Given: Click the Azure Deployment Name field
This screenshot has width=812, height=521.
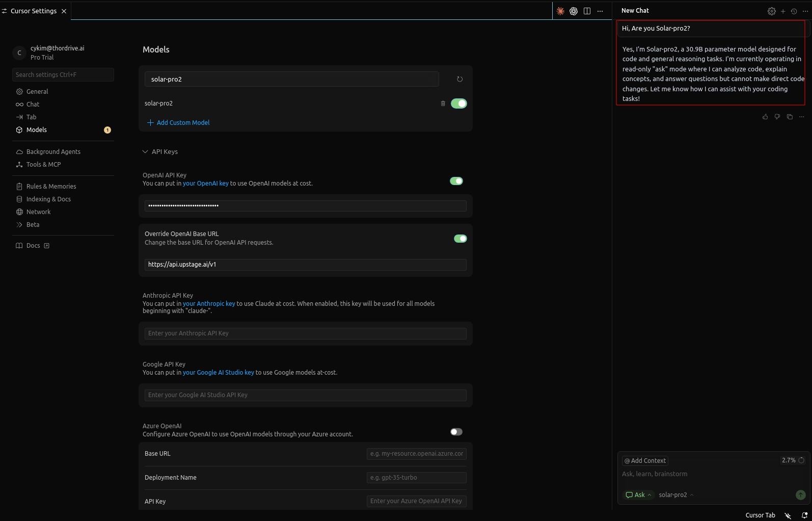Looking at the screenshot, I should pyautogui.click(x=417, y=478).
